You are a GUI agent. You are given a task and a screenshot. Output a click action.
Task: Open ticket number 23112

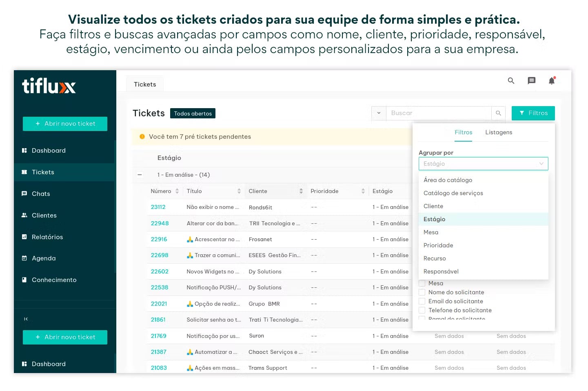point(158,207)
